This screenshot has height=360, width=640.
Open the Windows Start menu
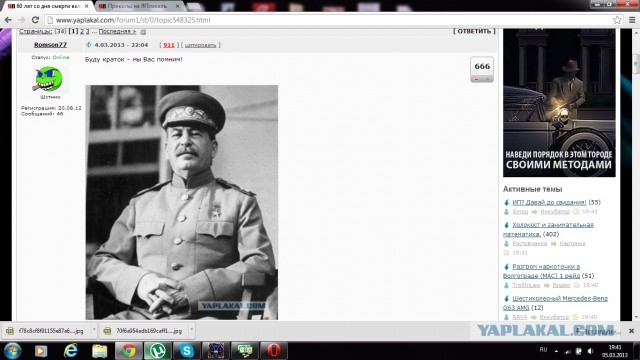(x=13, y=351)
